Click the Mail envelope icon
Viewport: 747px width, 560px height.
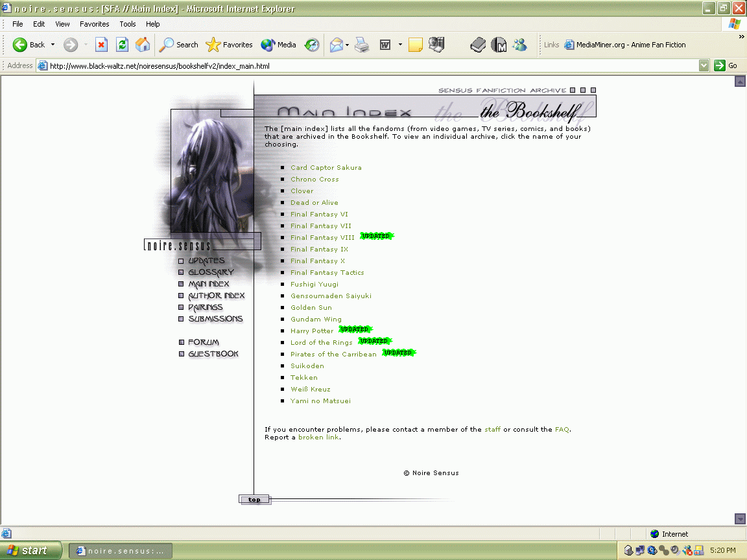(x=337, y=45)
